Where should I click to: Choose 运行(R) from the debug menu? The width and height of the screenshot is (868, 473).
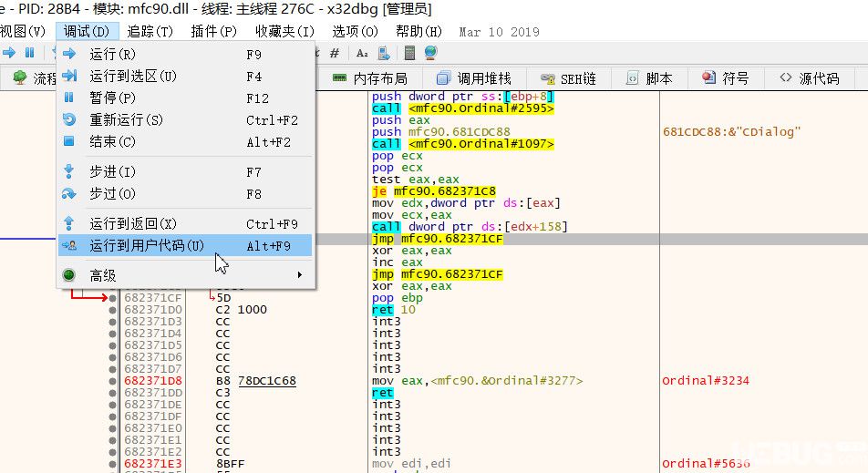click(185, 54)
